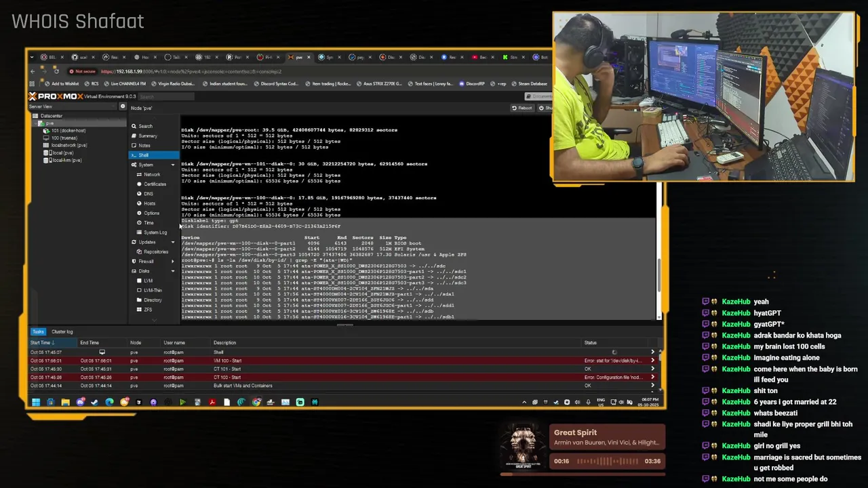Select localnetwork (pve) in tree
This screenshot has width=868, height=488.
pyautogui.click(x=68, y=145)
